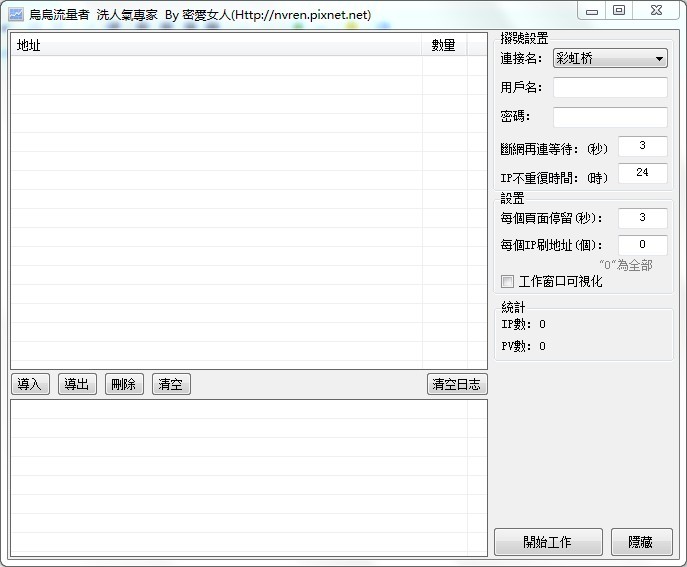
Task: Click the 斷網再連等待 seconds field
Action: (643, 146)
